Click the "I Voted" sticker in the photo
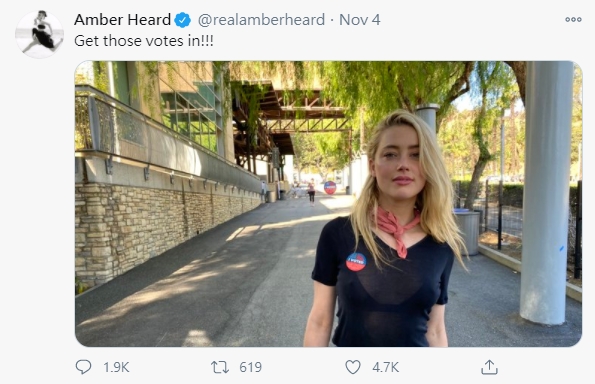Screen dimensions: 595x384 pyautogui.click(x=356, y=262)
